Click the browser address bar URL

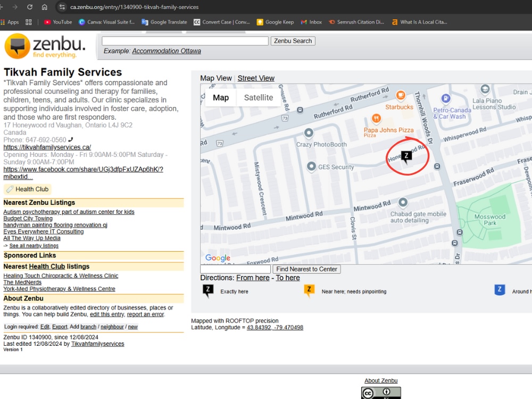[x=135, y=7]
